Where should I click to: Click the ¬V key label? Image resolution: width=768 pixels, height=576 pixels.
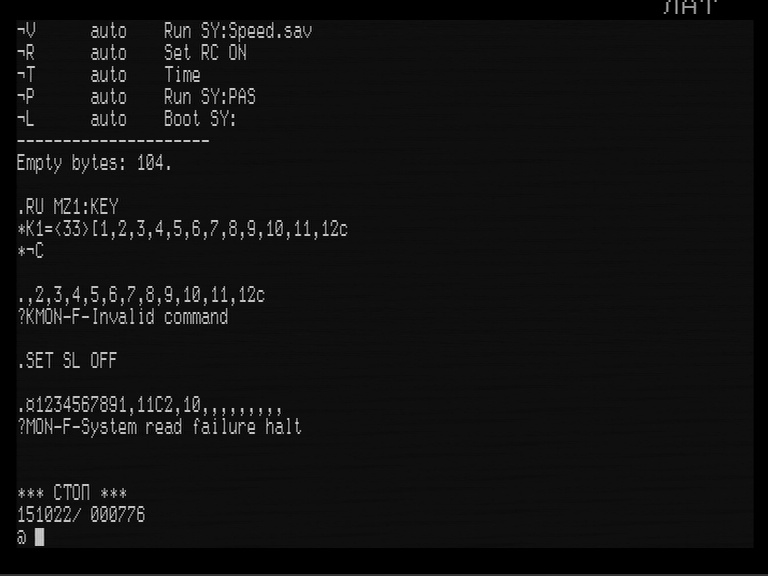click(x=26, y=31)
